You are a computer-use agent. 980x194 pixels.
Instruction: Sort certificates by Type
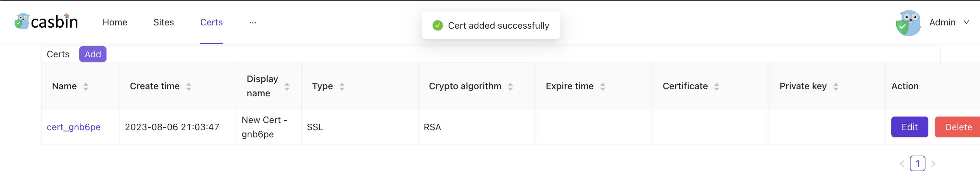pyautogui.click(x=342, y=86)
